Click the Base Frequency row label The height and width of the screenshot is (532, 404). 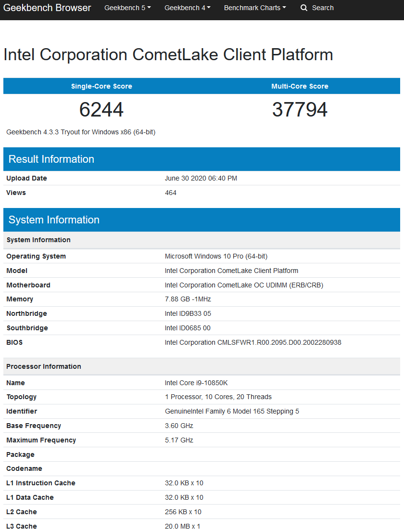click(x=34, y=426)
